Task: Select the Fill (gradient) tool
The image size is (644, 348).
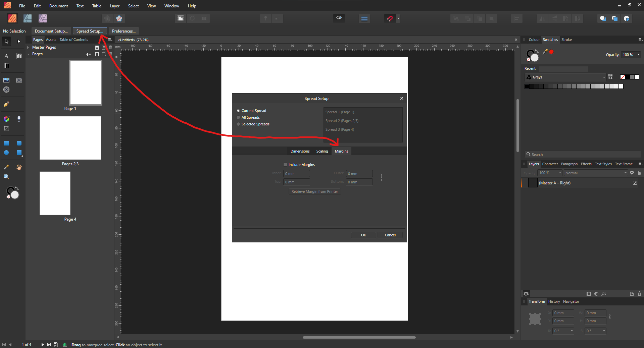Action: (x=6, y=119)
